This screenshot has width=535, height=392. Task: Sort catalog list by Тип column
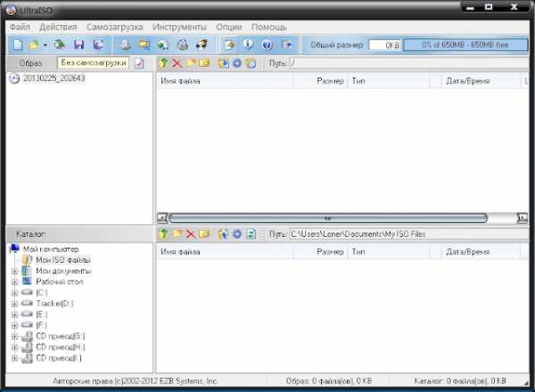388,252
